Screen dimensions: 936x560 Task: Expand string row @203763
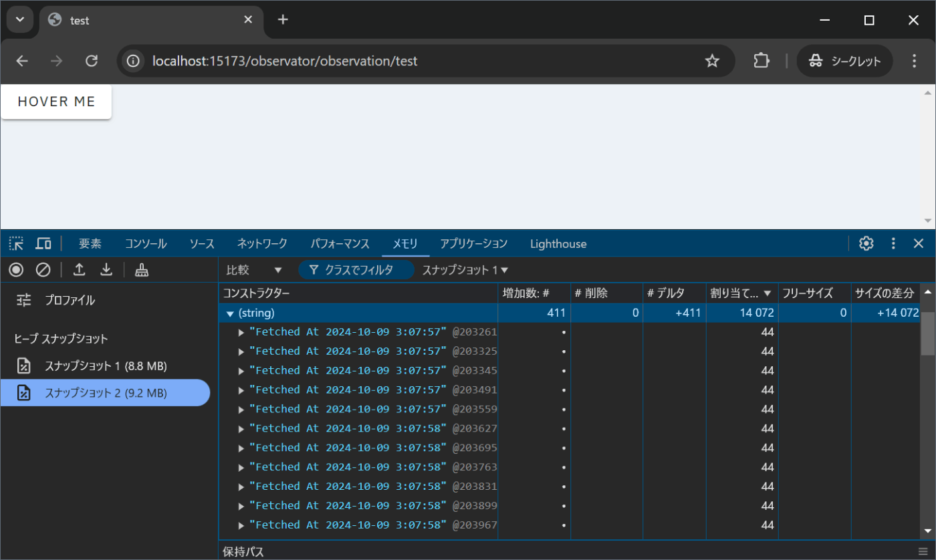pos(241,467)
